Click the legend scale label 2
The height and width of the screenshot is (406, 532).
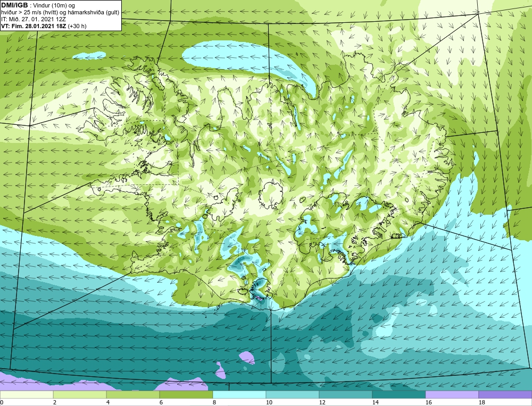point(55,402)
